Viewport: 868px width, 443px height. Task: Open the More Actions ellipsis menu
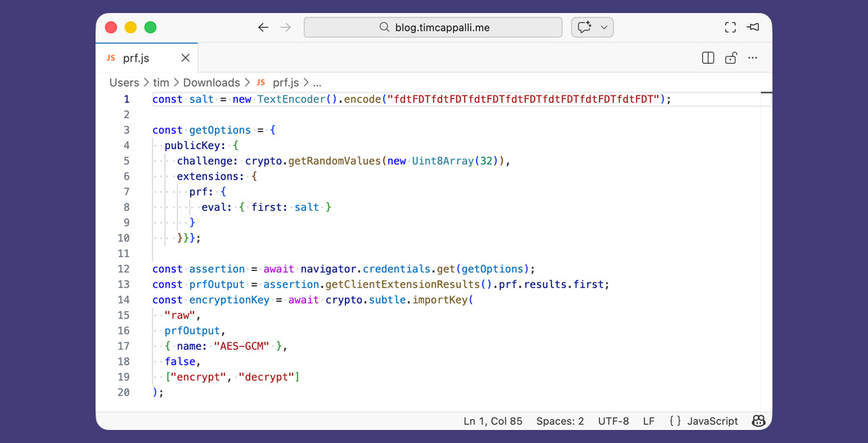click(752, 57)
